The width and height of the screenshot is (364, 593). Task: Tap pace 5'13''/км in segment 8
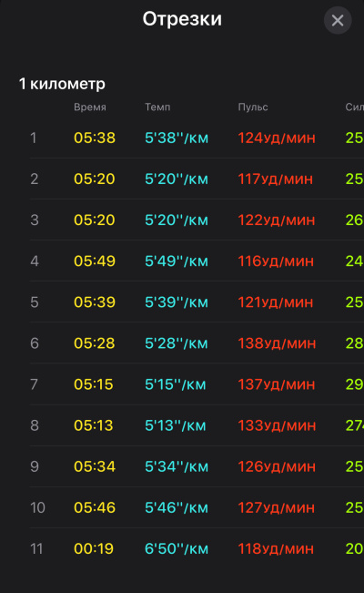click(x=176, y=425)
